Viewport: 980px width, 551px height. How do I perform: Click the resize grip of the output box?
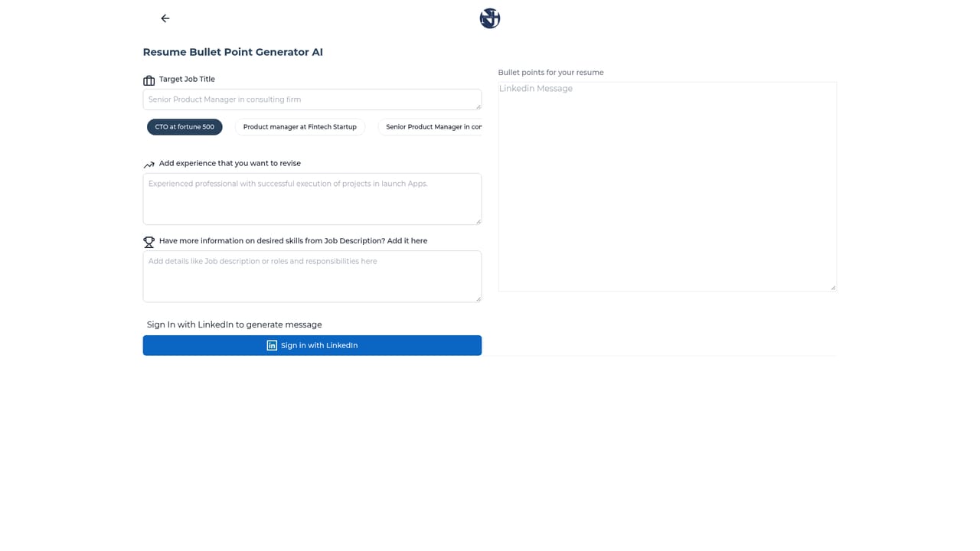(x=833, y=288)
